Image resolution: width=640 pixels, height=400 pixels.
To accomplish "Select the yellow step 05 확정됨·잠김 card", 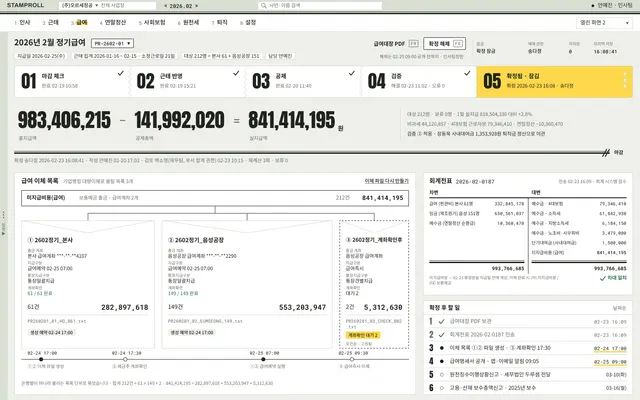I will tap(554, 81).
